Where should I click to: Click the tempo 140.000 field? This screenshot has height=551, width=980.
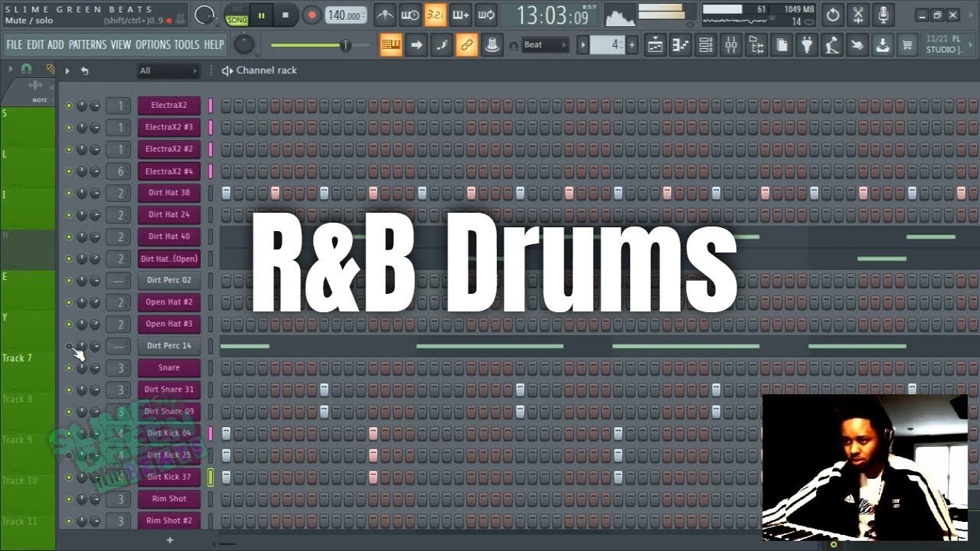click(345, 15)
